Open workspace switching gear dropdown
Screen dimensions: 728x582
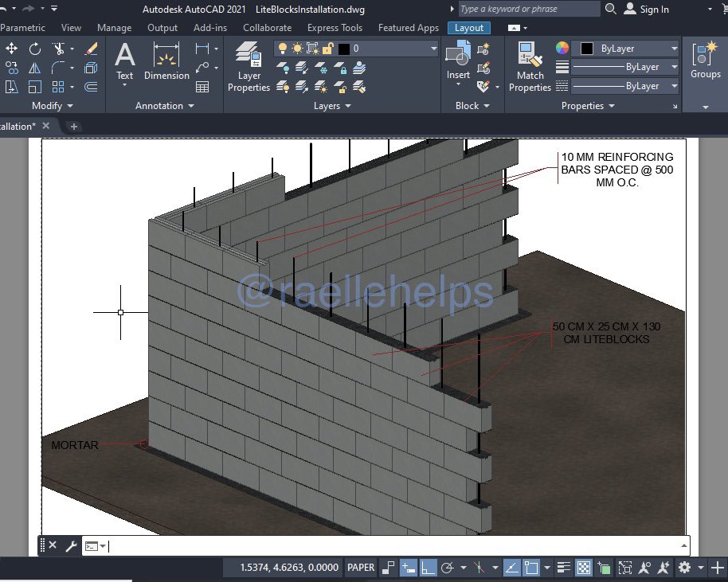(x=701, y=568)
